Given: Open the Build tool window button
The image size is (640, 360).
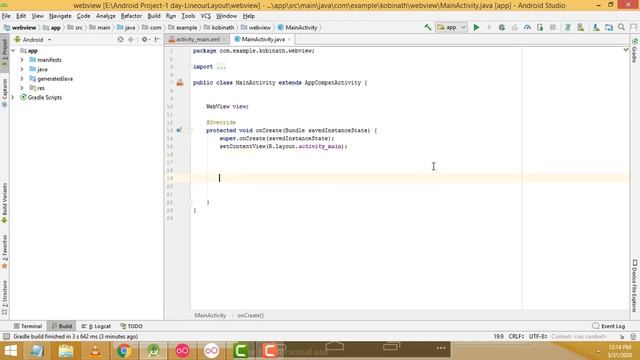Looking at the screenshot, I should point(62,326).
